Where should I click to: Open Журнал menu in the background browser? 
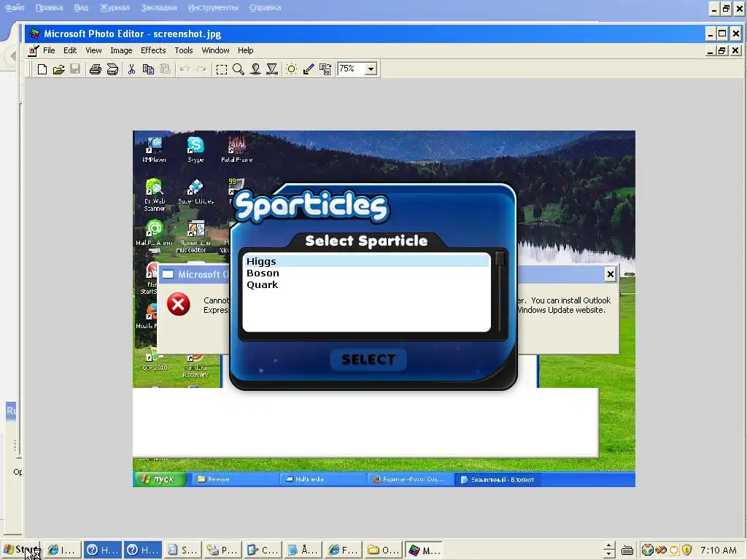[115, 7]
